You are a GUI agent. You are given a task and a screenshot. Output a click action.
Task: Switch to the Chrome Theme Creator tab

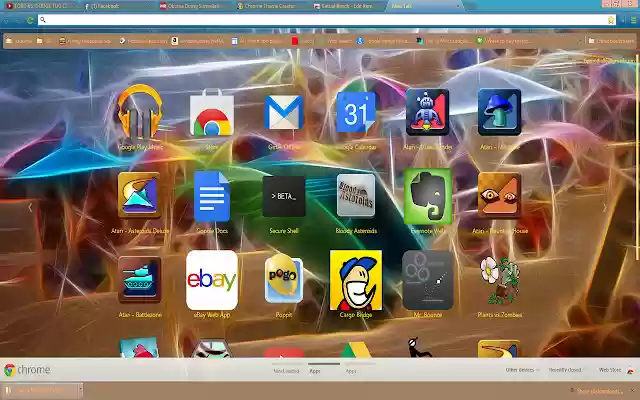tap(272, 6)
